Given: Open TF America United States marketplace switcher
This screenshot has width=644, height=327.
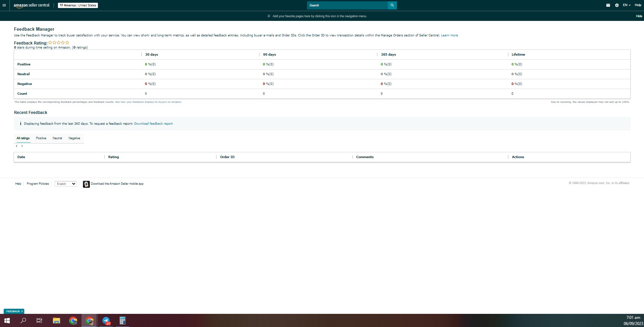Looking at the screenshot, I should coord(78,5).
